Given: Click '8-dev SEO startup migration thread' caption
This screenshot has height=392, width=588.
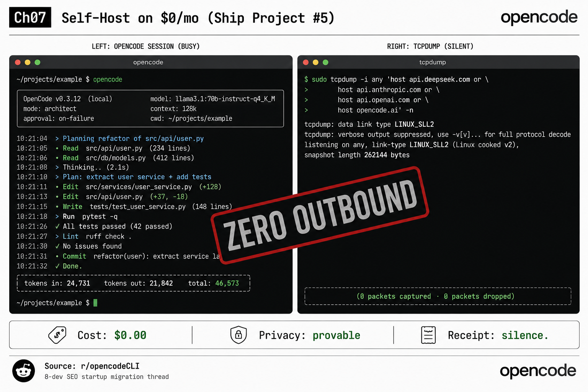Looking at the screenshot, I should tap(106, 377).
